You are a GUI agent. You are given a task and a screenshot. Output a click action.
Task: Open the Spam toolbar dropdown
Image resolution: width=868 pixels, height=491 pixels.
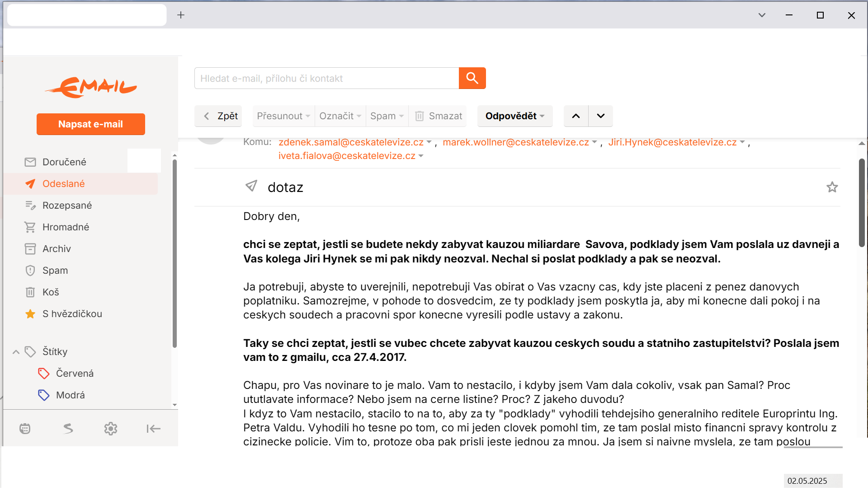point(387,116)
